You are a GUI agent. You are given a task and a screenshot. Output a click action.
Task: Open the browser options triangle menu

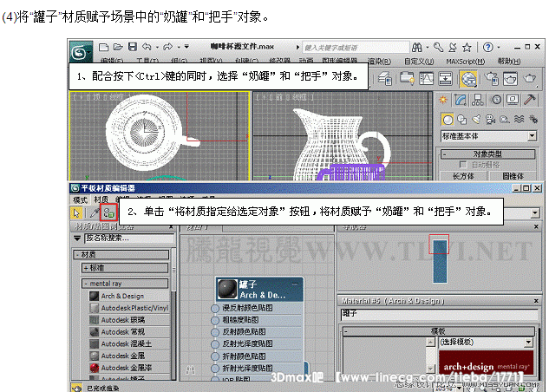click(77, 238)
